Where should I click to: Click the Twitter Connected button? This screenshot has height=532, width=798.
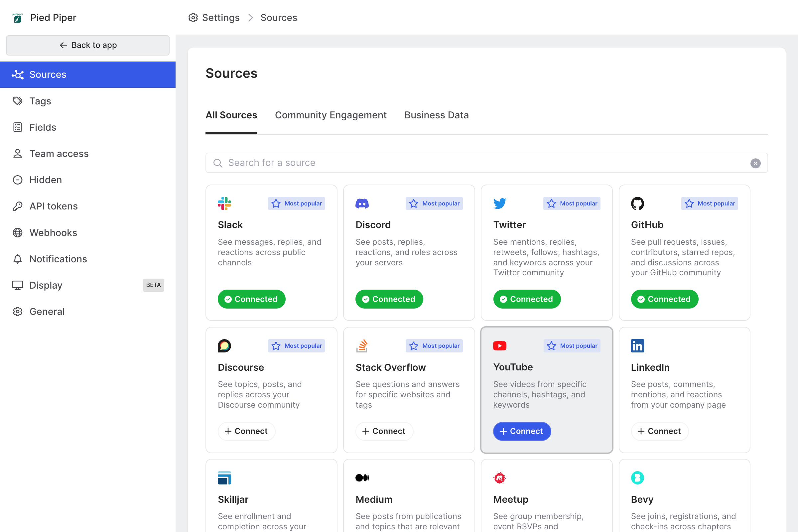click(527, 299)
